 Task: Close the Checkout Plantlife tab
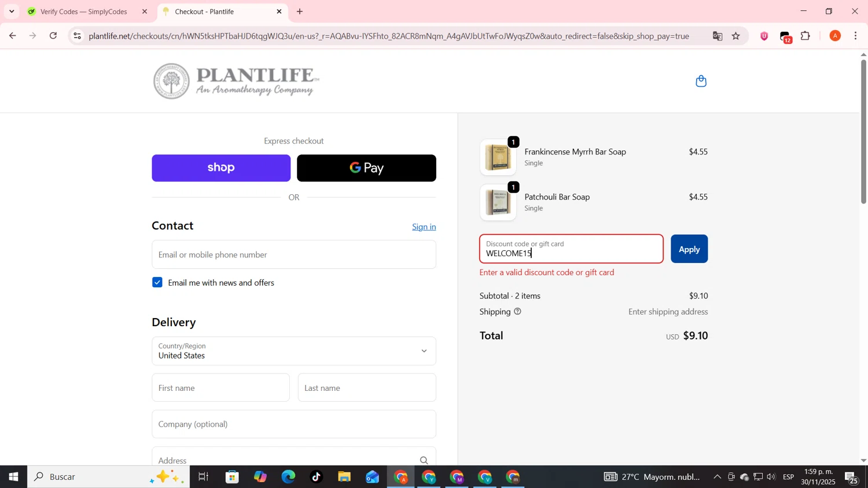[279, 12]
